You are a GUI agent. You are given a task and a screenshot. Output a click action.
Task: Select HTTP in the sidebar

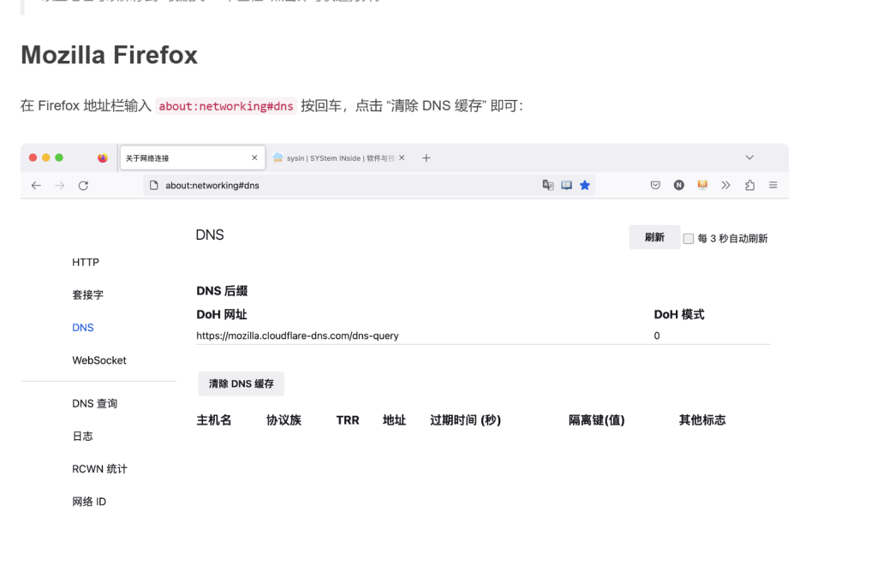(x=86, y=263)
